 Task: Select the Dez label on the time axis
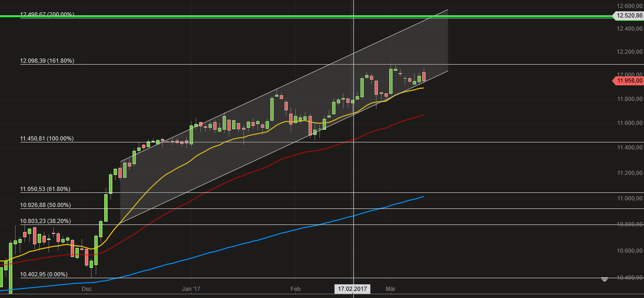pyautogui.click(x=86, y=289)
